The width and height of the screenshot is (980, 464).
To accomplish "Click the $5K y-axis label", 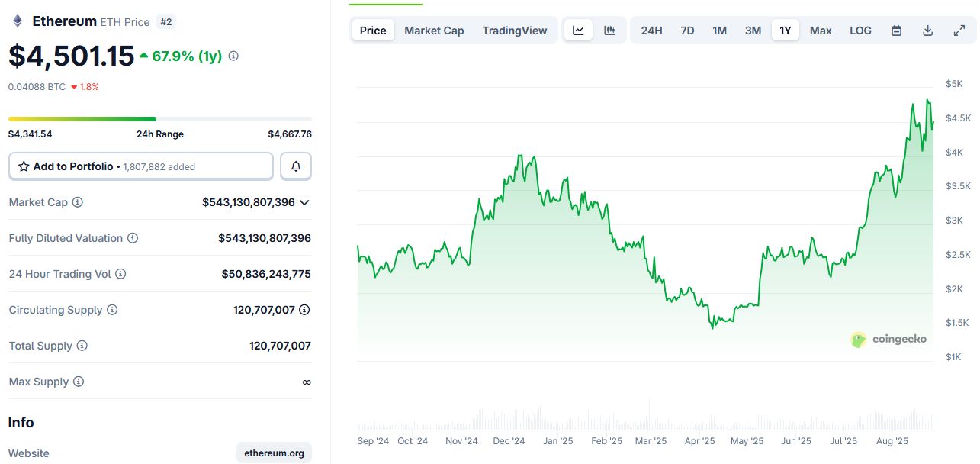I will click(953, 84).
